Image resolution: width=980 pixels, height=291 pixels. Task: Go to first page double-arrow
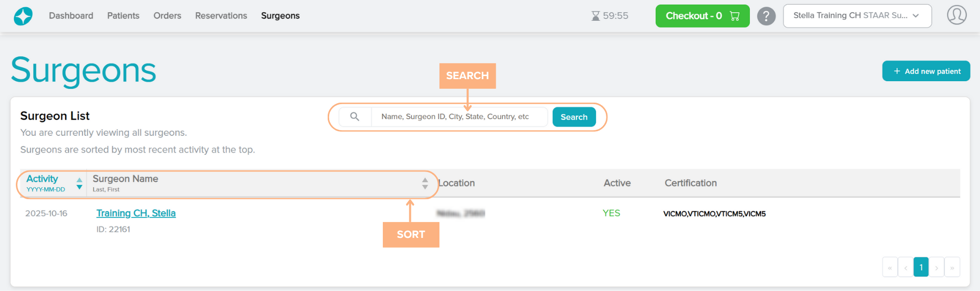pyautogui.click(x=890, y=268)
